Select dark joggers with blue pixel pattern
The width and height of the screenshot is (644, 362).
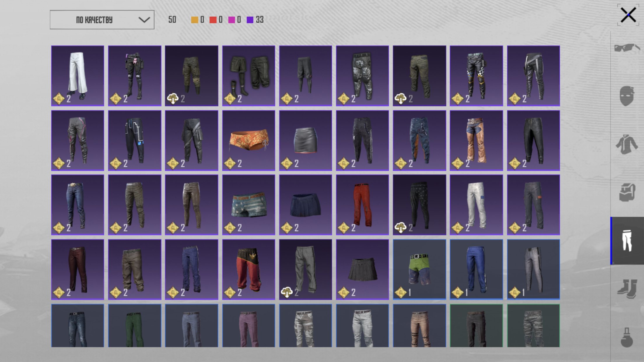point(134,140)
